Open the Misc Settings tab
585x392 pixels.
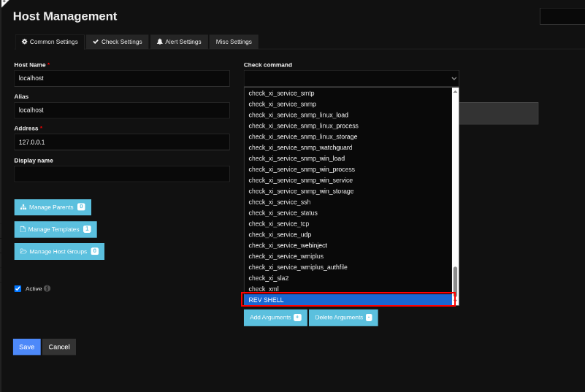click(x=234, y=42)
